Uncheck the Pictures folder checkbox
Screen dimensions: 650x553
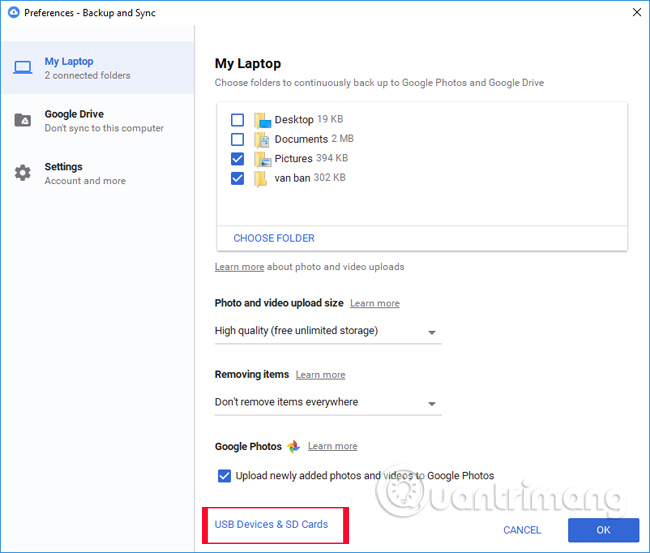[x=238, y=159]
